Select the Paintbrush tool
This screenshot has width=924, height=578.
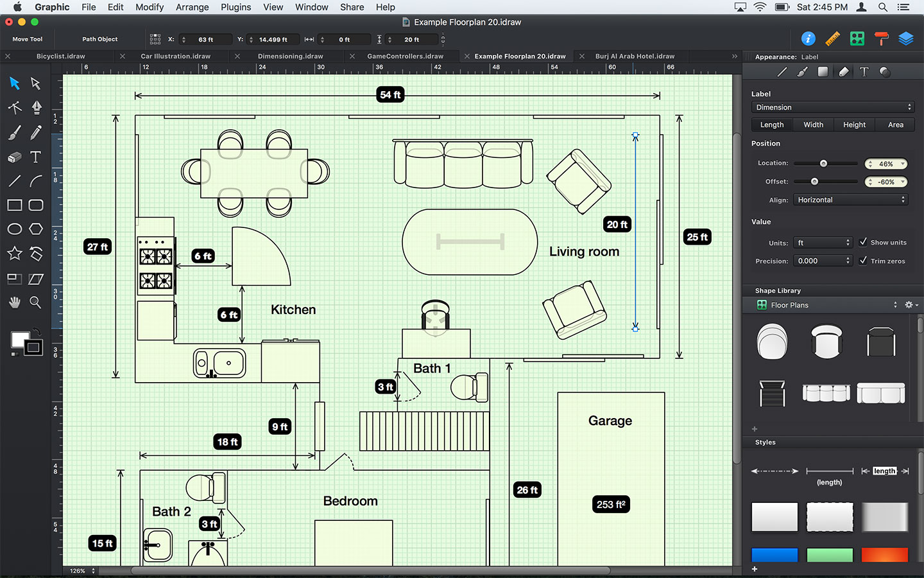coord(14,133)
